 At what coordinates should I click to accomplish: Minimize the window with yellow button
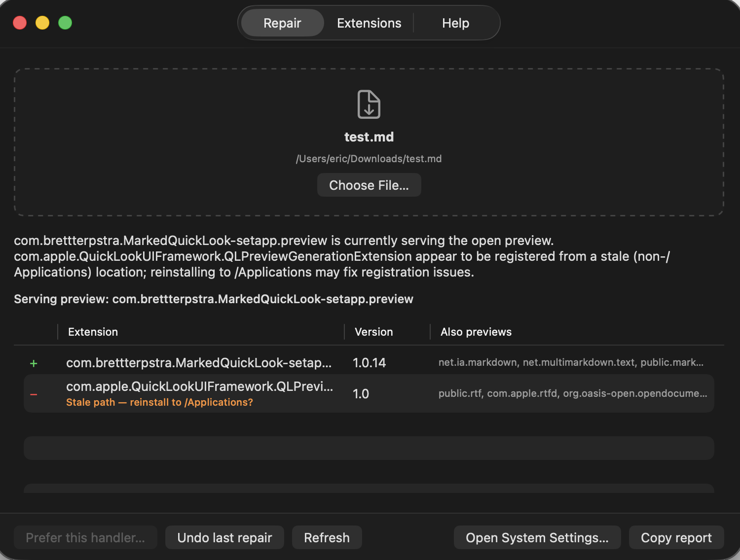pyautogui.click(x=42, y=23)
